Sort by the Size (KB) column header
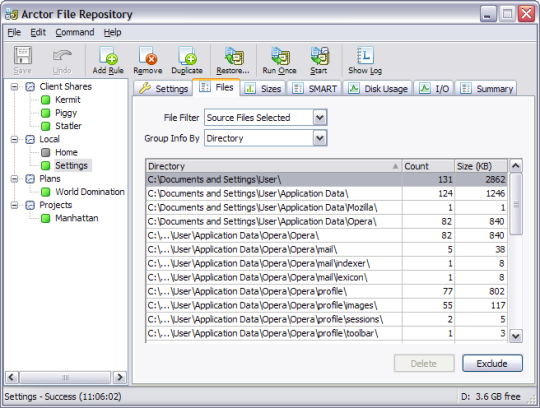This screenshot has width=540, height=408. point(481,166)
